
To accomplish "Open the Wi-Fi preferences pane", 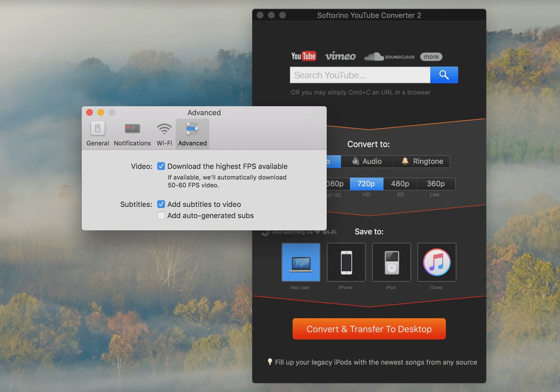I will point(164,133).
